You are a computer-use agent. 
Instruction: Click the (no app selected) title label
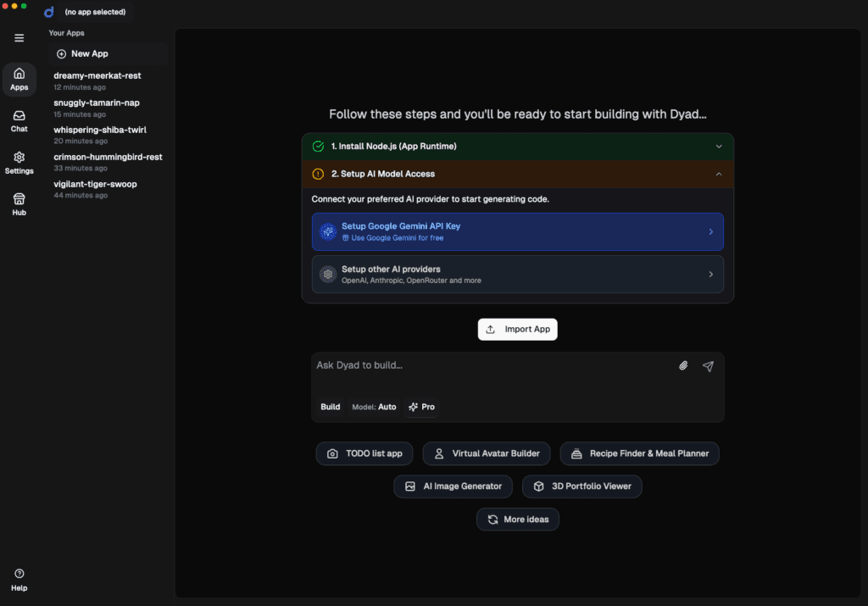point(95,12)
